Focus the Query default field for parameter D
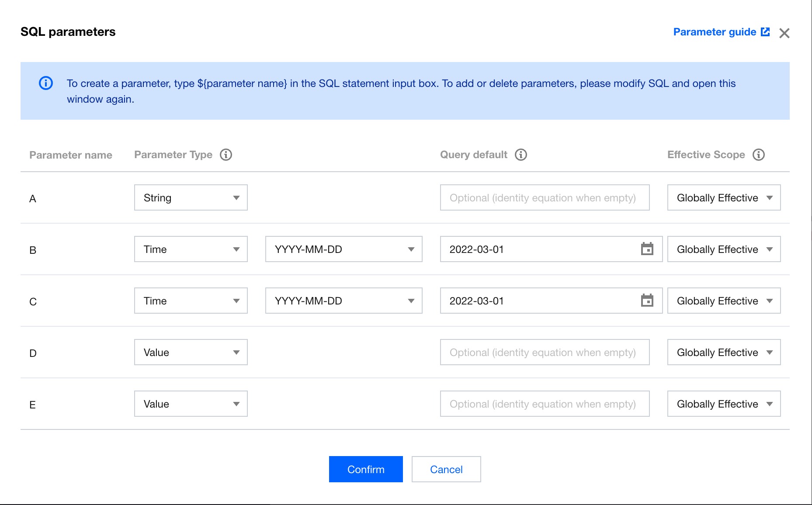This screenshot has height=505, width=812. pos(545,352)
